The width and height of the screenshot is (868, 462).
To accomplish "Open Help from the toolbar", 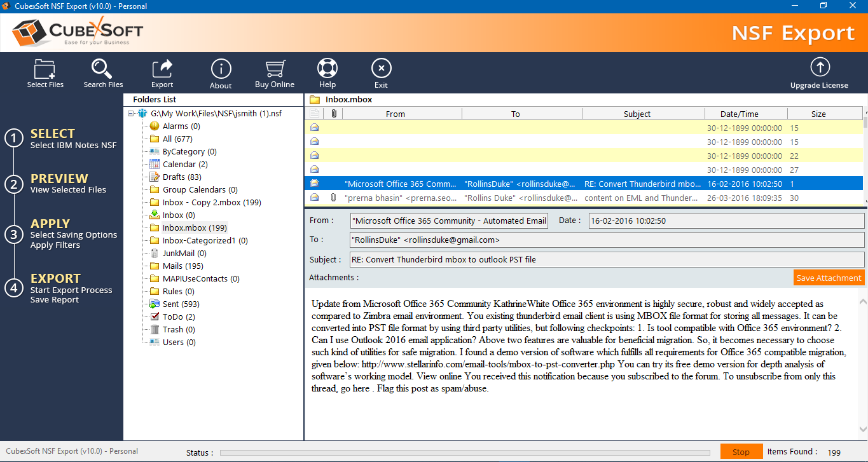I will tap(327, 69).
